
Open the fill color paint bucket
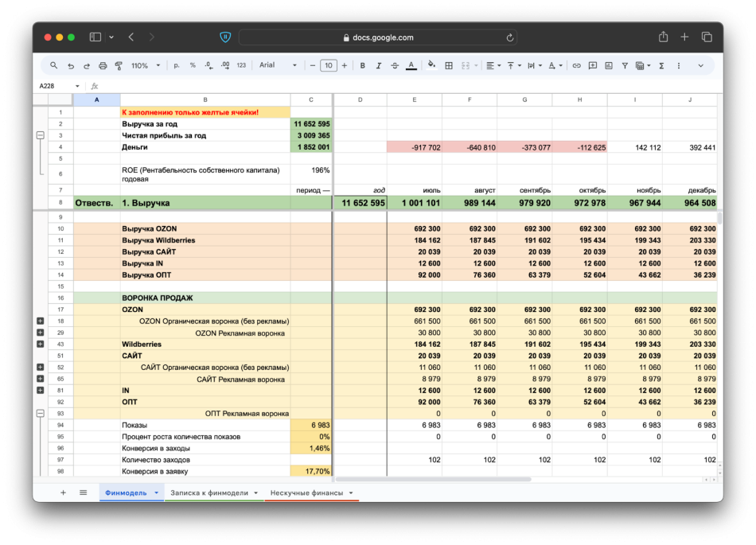coord(431,65)
